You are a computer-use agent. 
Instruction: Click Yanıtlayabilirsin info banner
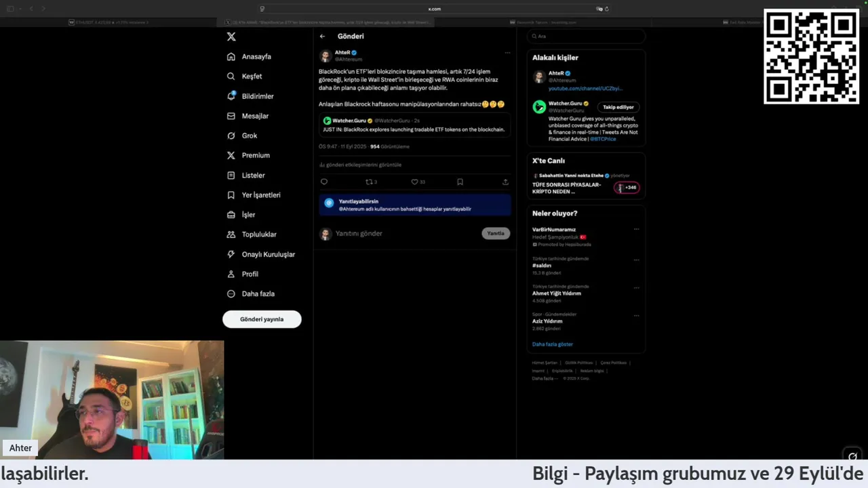[414, 205]
